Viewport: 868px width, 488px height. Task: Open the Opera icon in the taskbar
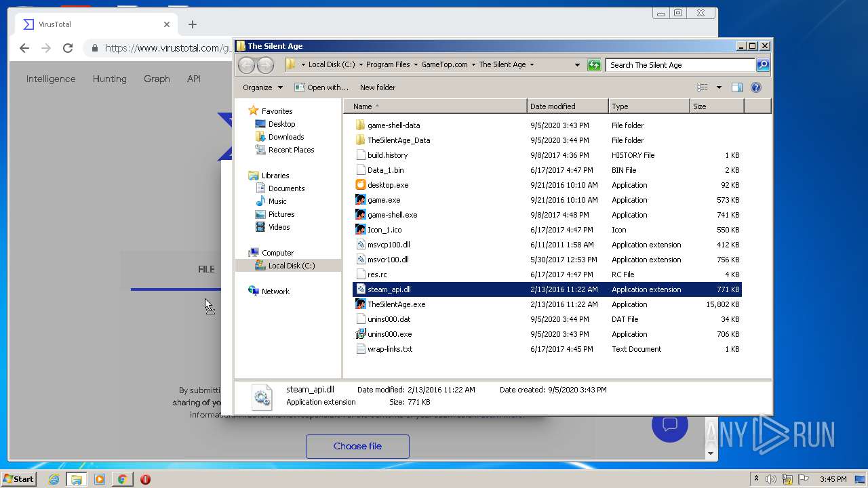point(145,479)
